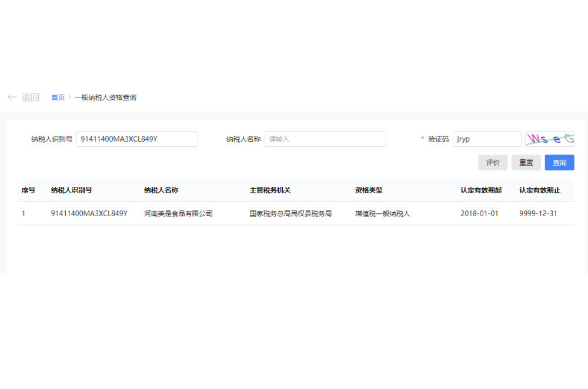Click the 增值税一般纳税人 result cell
Viewport: 588px width, 389px height.
[x=382, y=214]
